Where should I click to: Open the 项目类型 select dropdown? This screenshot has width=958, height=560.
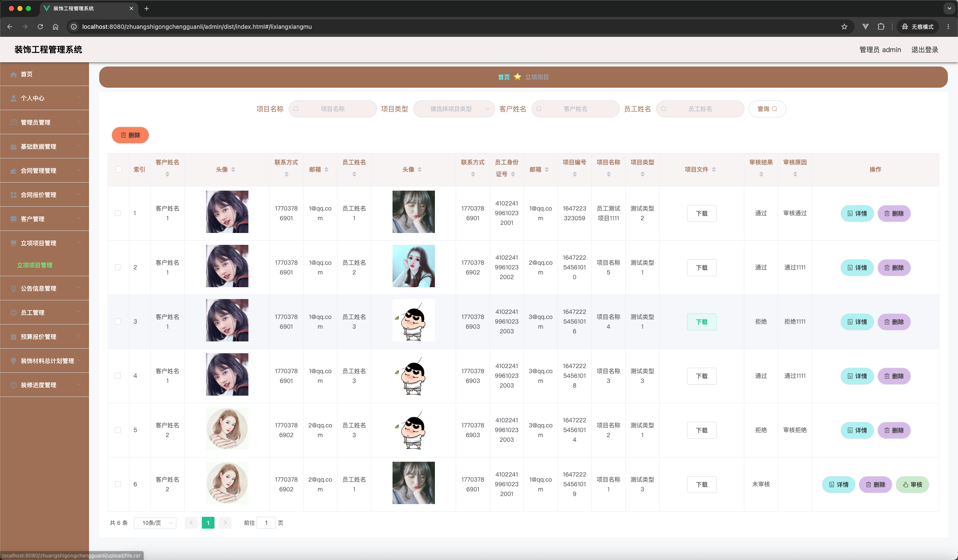[454, 109]
